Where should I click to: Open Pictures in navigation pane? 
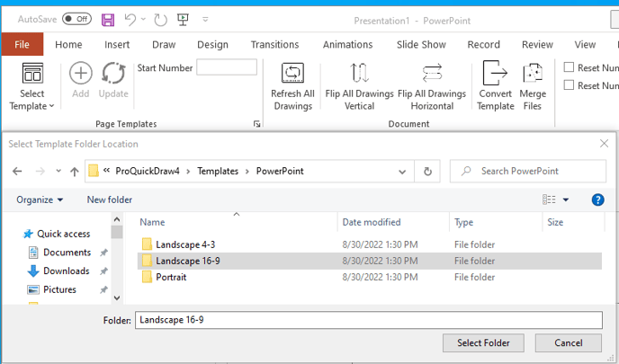click(x=52, y=289)
